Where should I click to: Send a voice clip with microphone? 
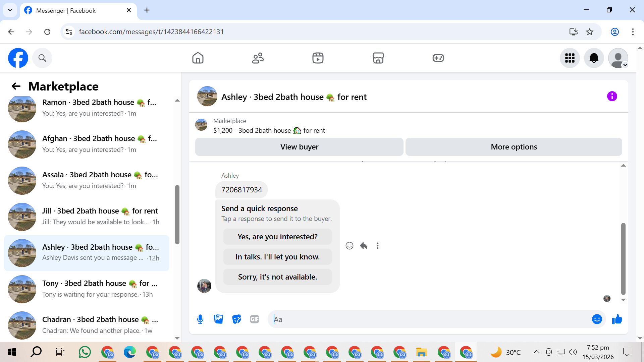[x=200, y=319]
